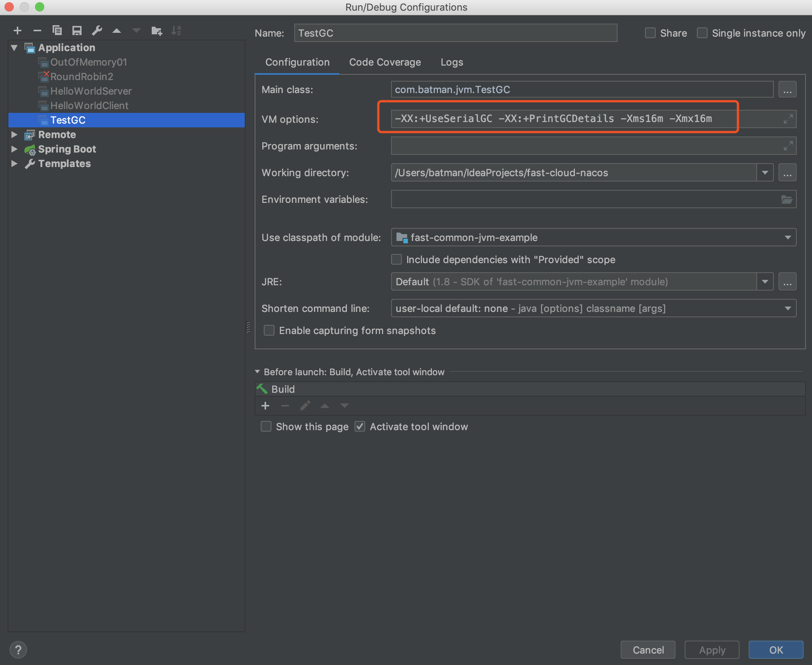812x665 pixels.
Task: Click the Cancel button
Action: pos(648,650)
